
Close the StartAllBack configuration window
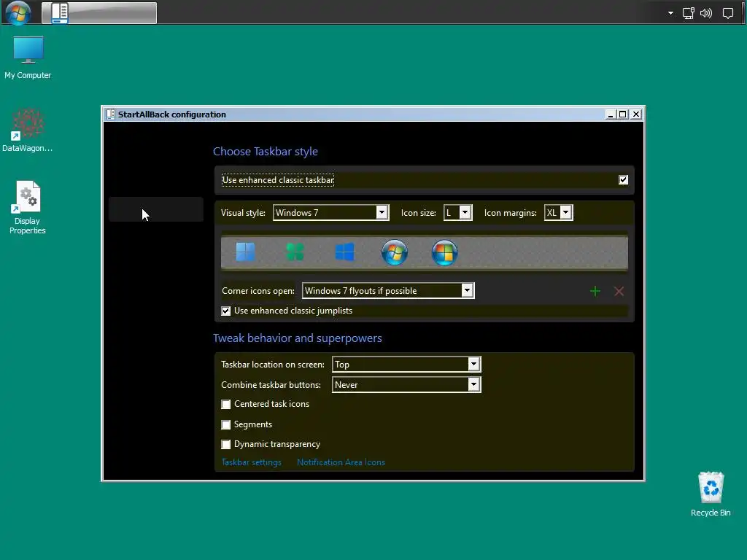tap(636, 114)
